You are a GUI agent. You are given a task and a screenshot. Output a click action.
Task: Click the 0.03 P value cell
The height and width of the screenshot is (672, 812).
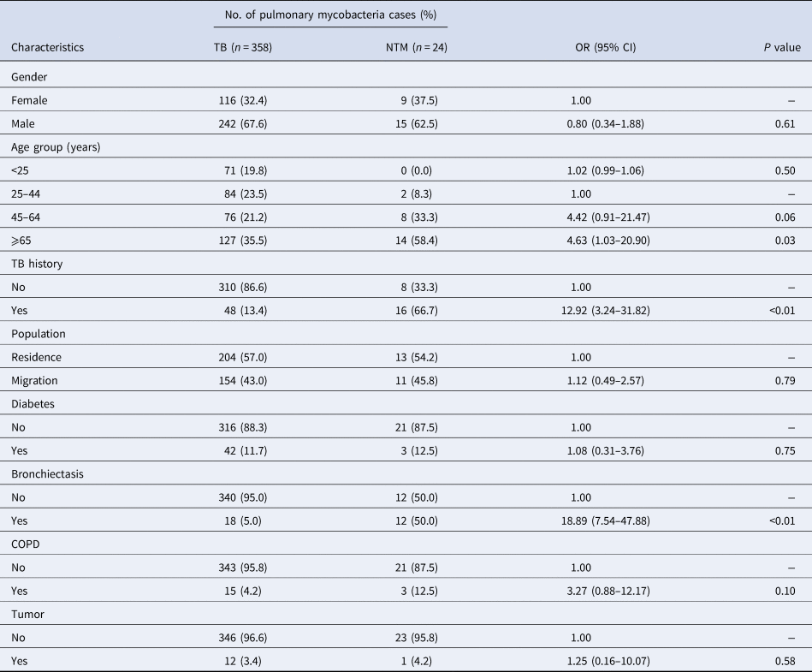[784, 241]
